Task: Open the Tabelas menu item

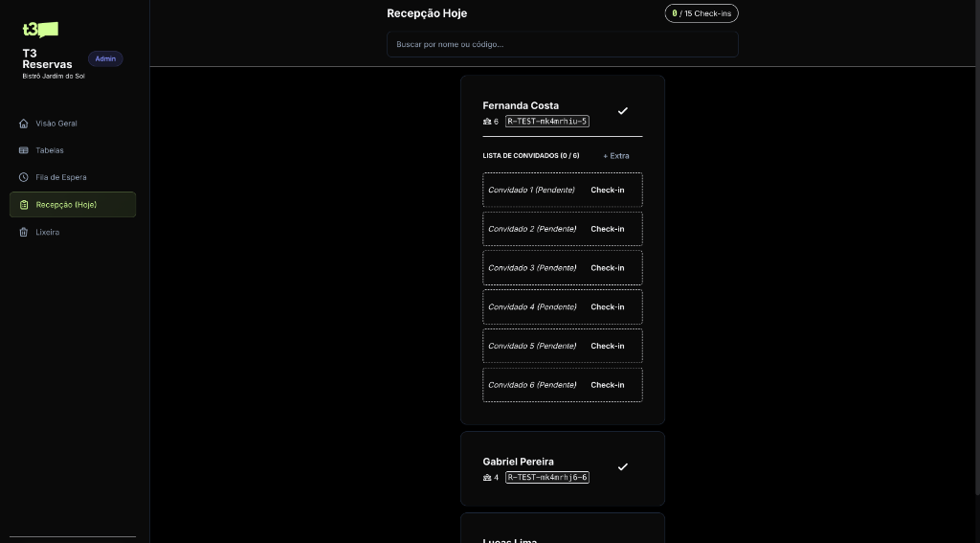Action: (50, 150)
